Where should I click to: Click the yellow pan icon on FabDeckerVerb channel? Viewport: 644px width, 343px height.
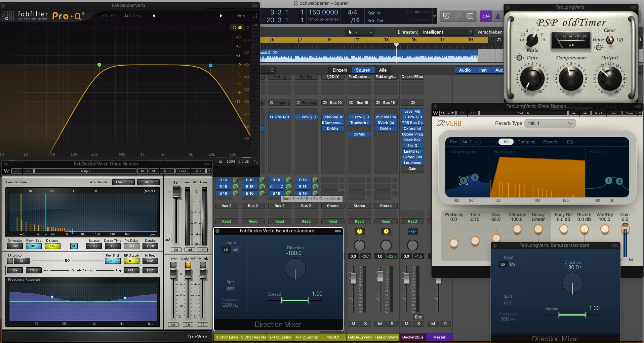point(359,231)
